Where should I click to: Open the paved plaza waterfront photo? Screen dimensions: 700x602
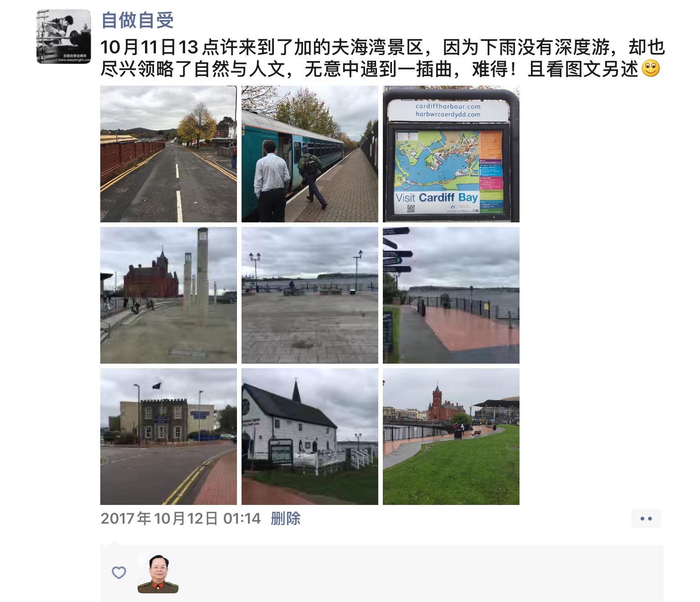[310, 295]
